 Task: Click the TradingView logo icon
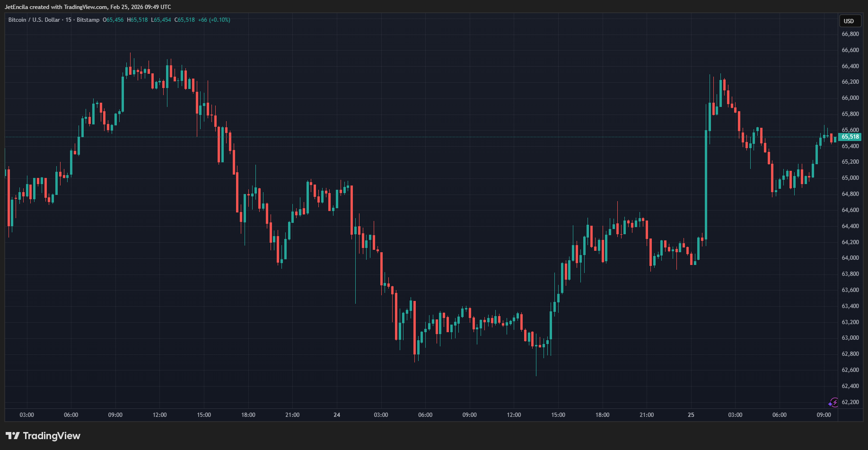click(x=13, y=436)
